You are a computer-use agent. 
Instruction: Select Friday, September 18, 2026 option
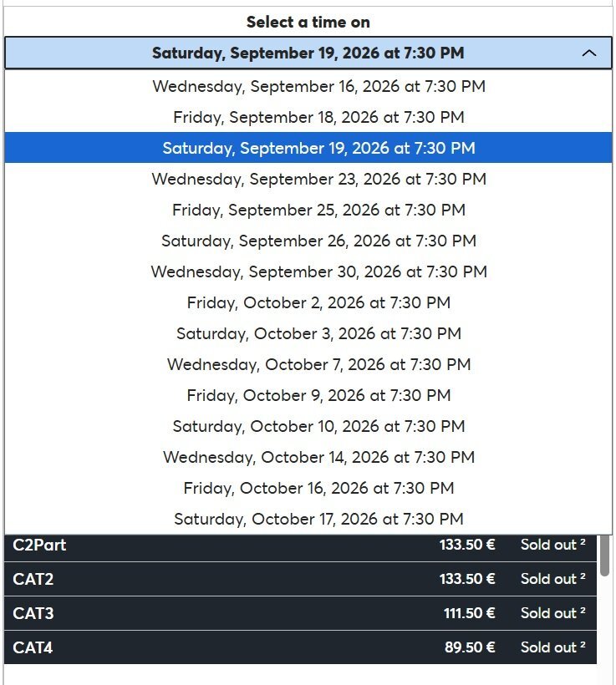318,117
